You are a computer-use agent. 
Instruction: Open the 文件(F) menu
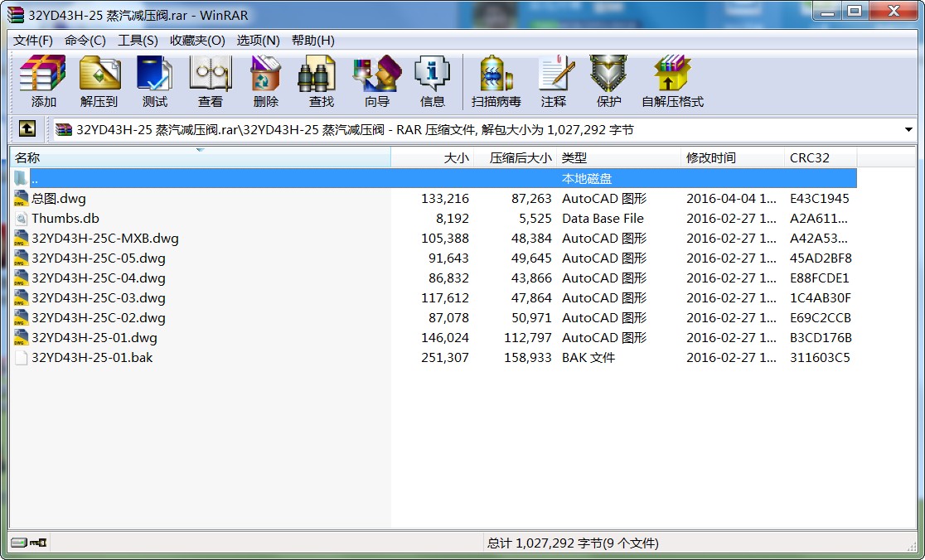[33, 41]
